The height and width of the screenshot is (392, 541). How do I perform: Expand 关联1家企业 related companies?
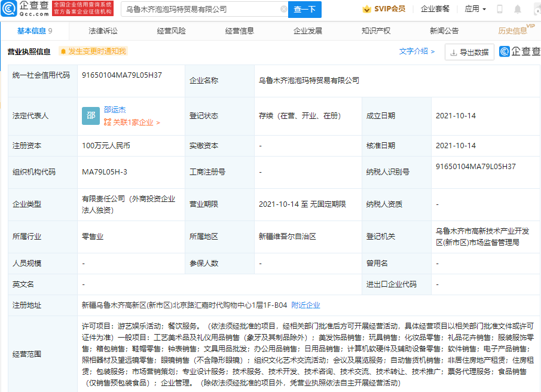pyautogui.click(x=132, y=122)
